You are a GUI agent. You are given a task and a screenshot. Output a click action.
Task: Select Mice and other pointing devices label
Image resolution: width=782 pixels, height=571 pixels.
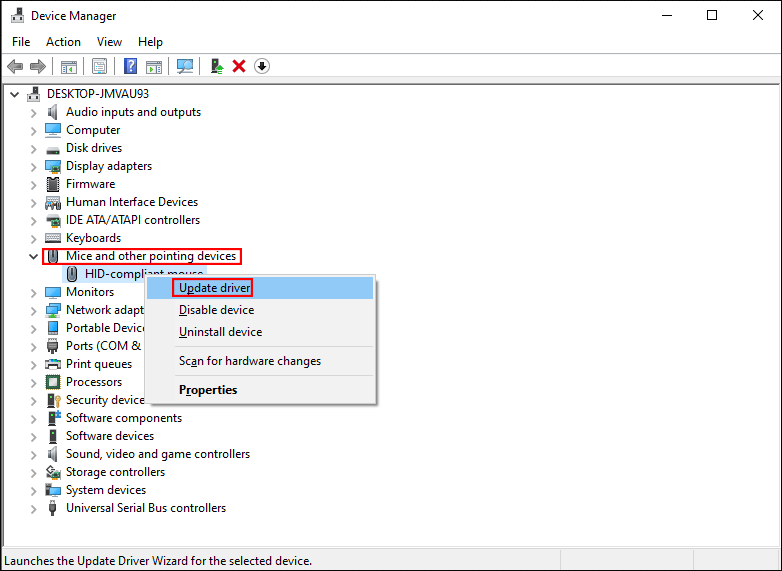(x=151, y=256)
